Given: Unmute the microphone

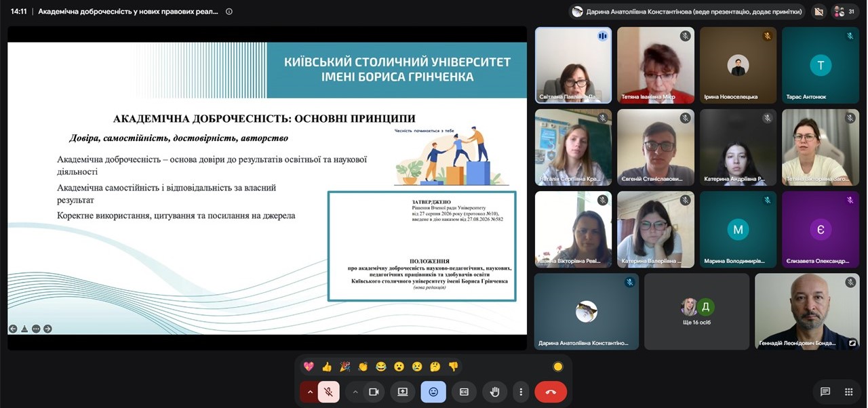Looking at the screenshot, I should pyautogui.click(x=329, y=392).
